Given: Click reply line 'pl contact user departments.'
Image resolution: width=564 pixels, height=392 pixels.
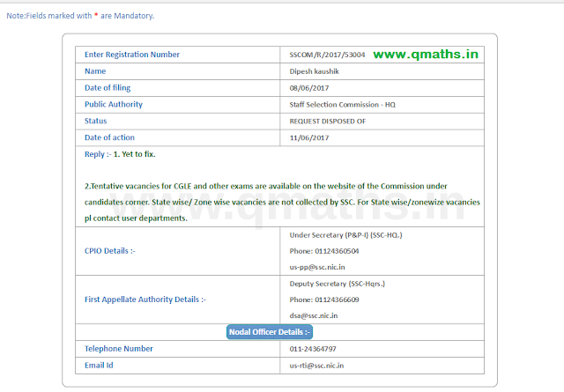Looking at the screenshot, I should (x=136, y=218).
